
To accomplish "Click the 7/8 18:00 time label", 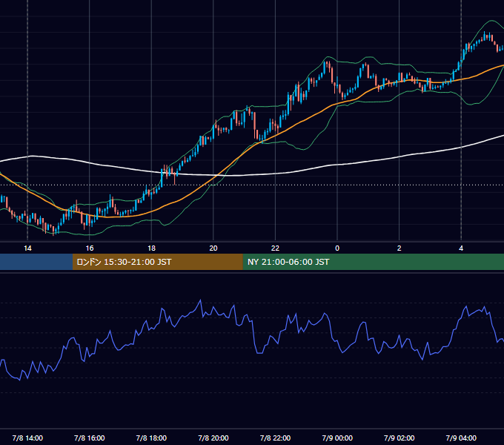I will click(151, 438).
